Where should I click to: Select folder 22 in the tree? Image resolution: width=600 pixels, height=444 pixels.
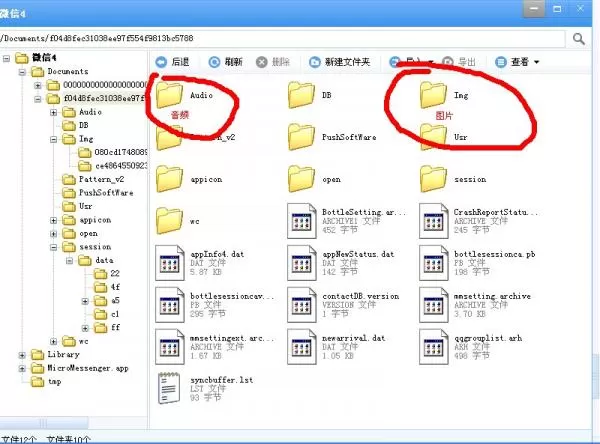[x=107, y=273]
